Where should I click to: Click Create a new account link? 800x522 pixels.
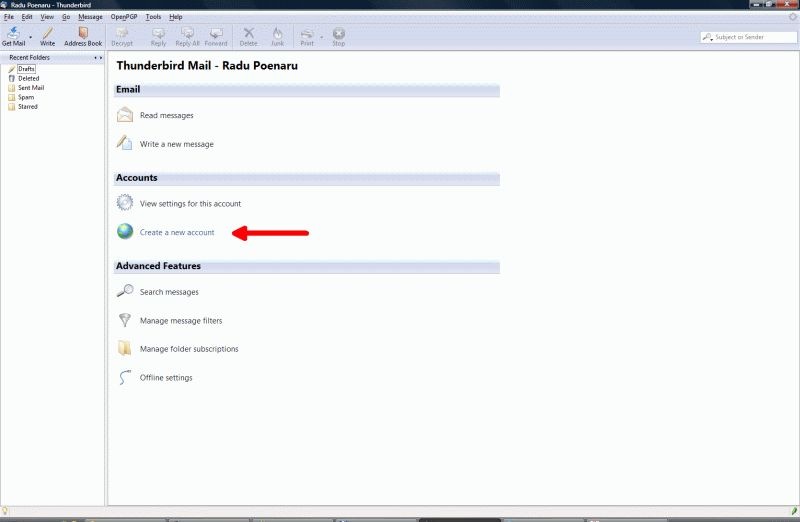pos(177,233)
